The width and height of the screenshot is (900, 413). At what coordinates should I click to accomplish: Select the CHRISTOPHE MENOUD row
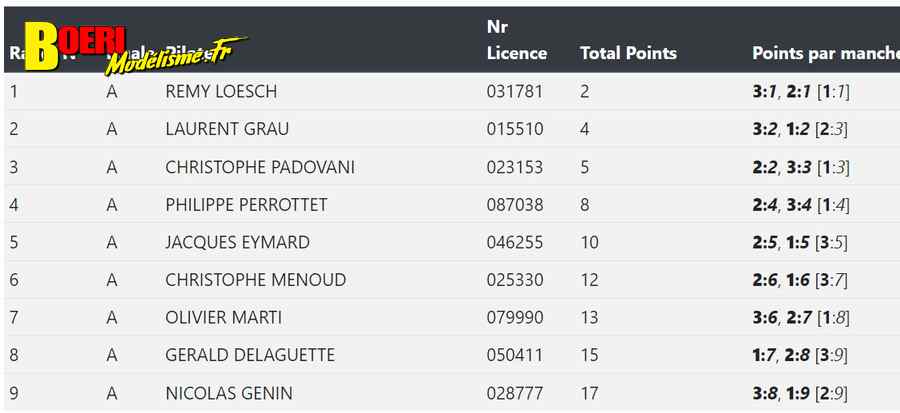pos(452,280)
